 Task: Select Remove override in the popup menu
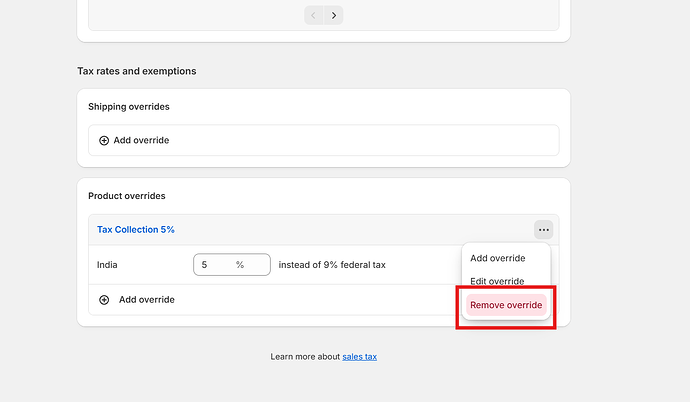[x=506, y=305]
